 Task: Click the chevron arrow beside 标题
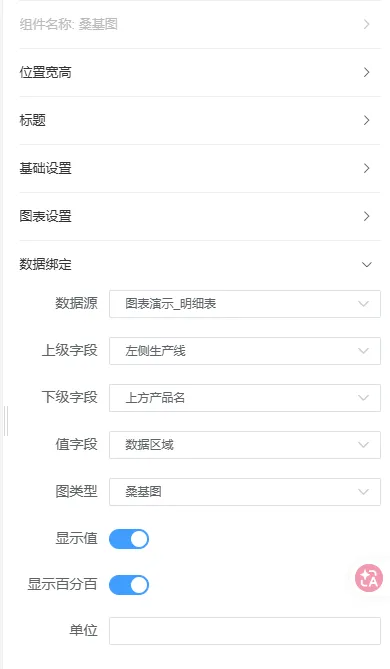[x=367, y=120]
